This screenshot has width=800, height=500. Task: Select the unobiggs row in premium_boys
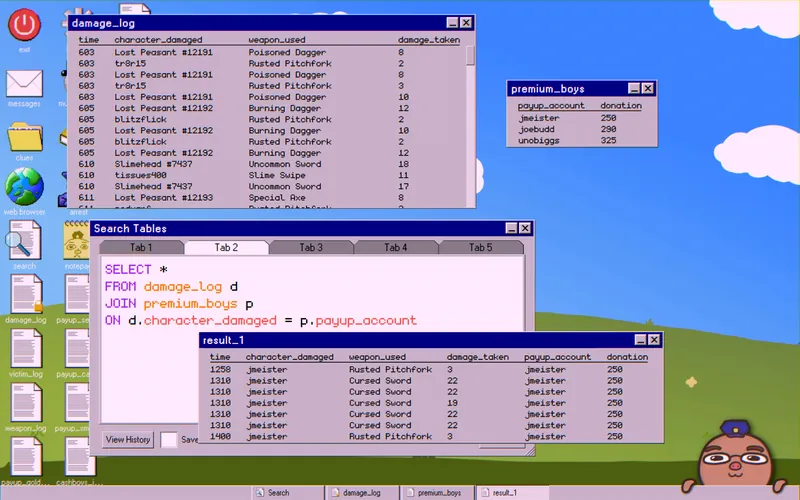point(581,140)
